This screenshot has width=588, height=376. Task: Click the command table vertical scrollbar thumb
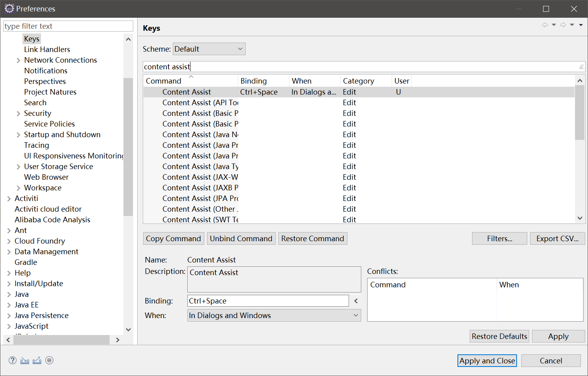[580, 113]
